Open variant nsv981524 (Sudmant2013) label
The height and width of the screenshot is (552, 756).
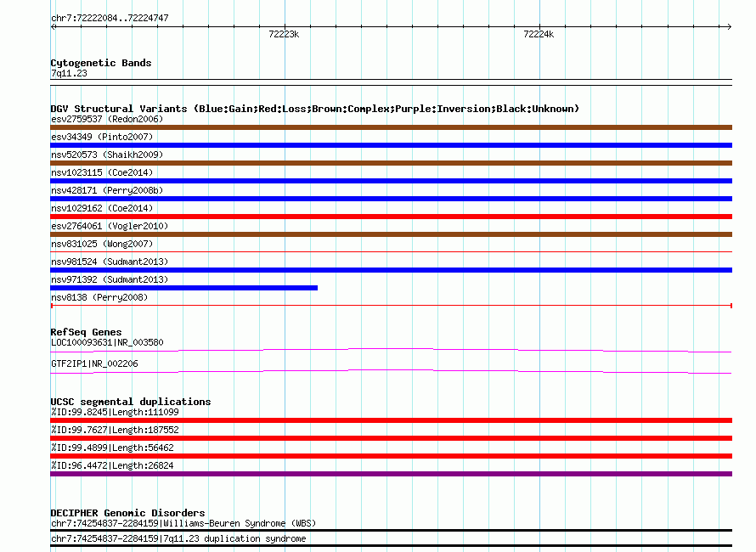pos(110,262)
